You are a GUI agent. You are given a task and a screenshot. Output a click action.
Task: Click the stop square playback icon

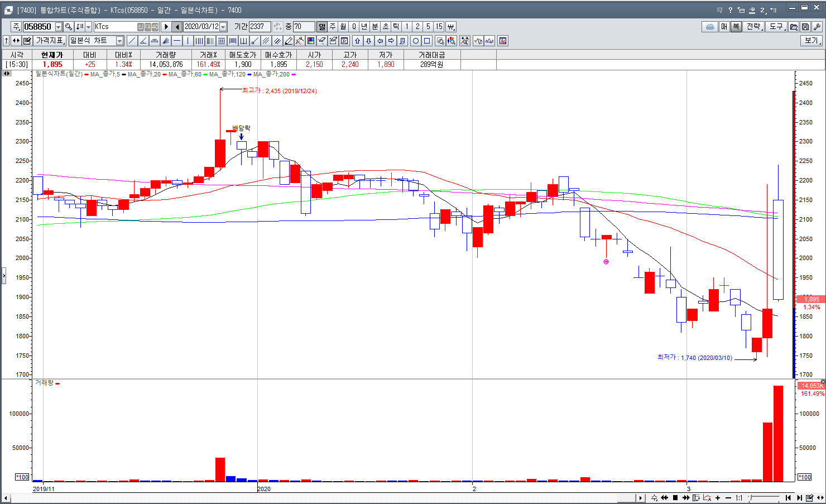click(675, 498)
